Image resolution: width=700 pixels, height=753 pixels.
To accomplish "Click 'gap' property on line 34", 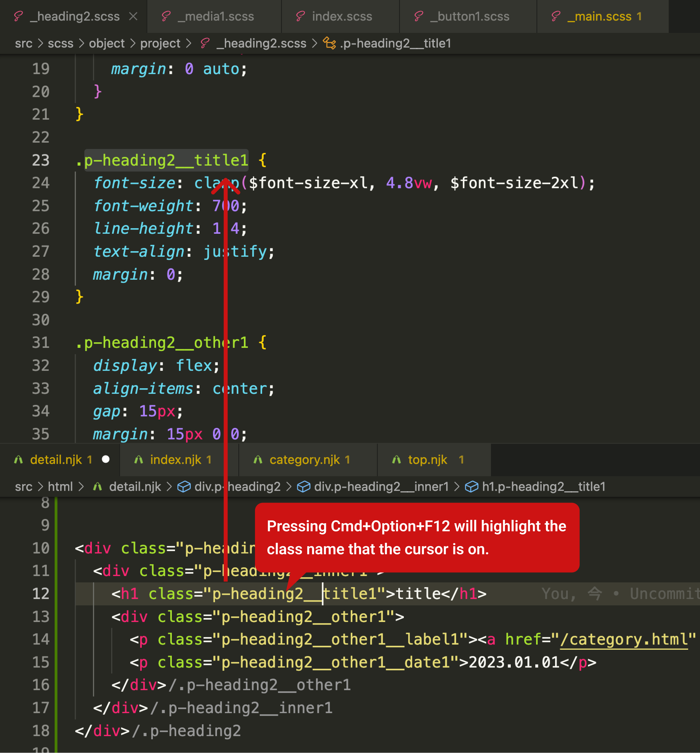I will (x=107, y=411).
